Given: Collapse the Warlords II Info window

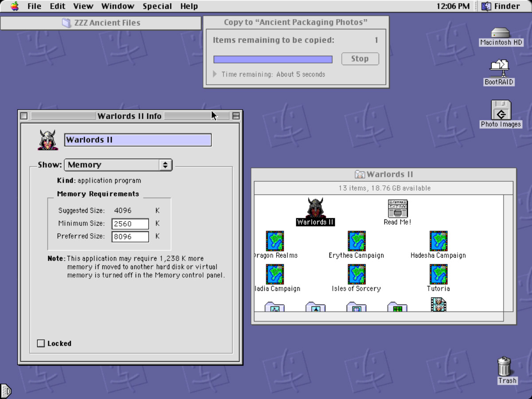Looking at the screenshot, I should point(236,116).
